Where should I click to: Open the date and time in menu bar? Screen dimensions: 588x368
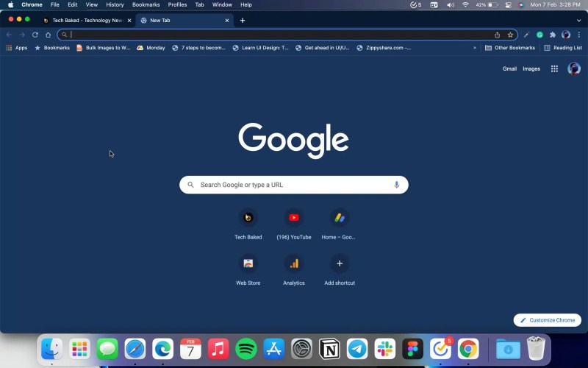[555, 5]
